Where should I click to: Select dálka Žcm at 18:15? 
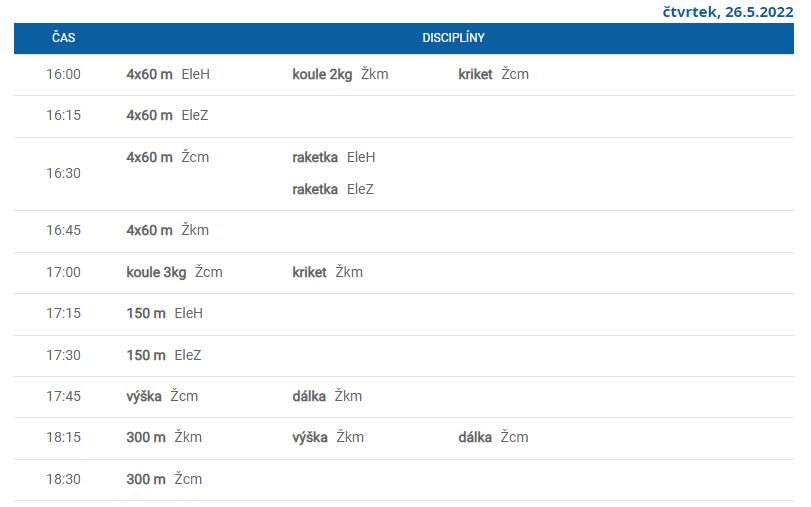click(493, 437)
